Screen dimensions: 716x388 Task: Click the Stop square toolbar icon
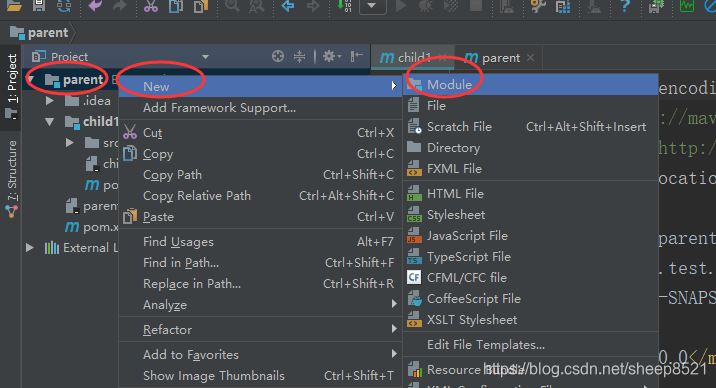(x=476, y=5)
